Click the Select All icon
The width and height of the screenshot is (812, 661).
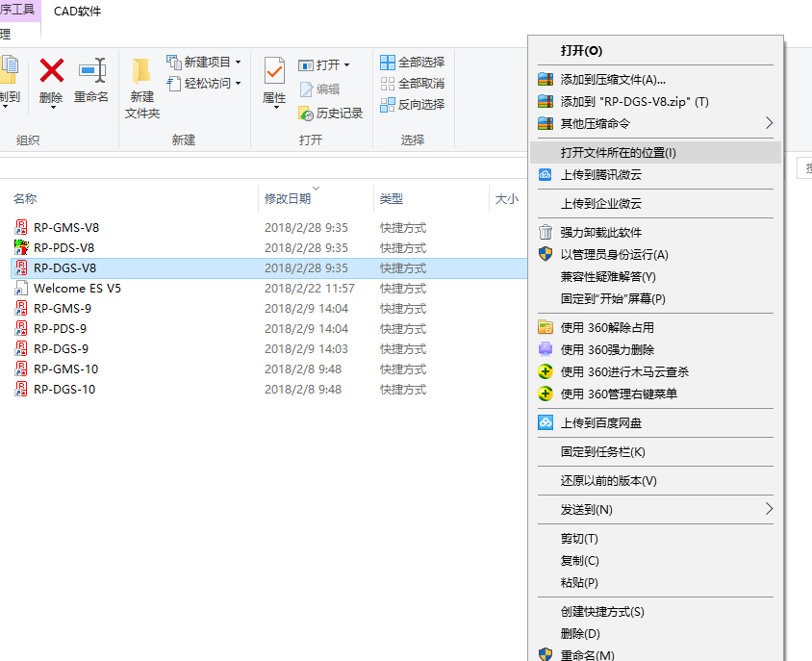(x=388, y=63)
